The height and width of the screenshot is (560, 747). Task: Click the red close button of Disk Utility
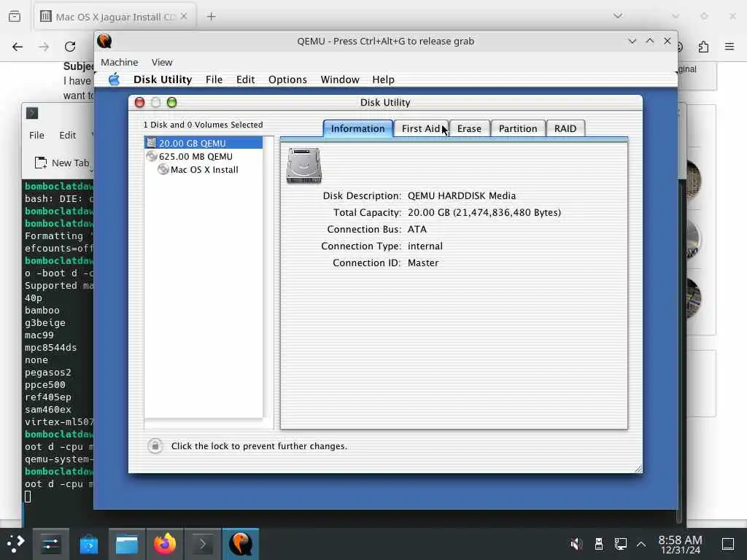pyautogui.click(x=139, y=102)
